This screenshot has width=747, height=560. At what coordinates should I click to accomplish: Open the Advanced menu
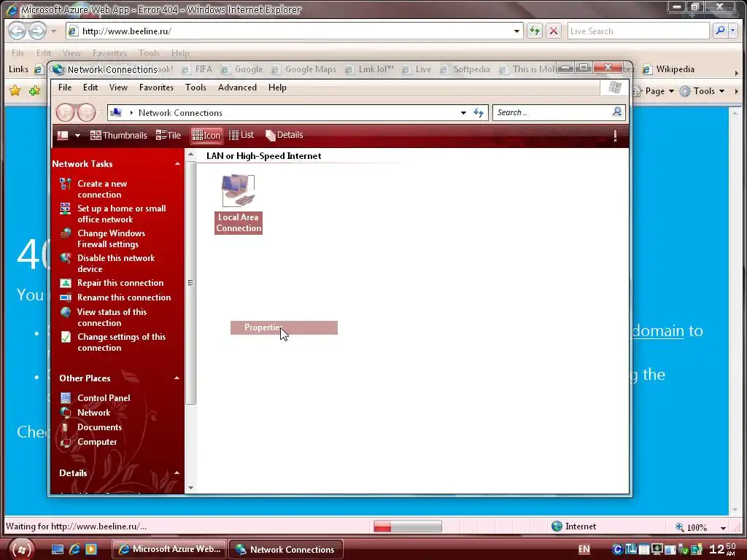tap(237, 87)
